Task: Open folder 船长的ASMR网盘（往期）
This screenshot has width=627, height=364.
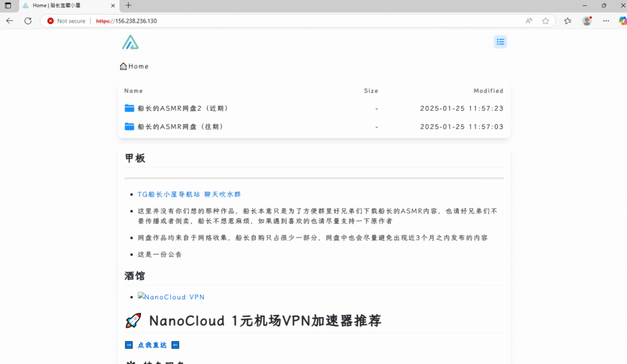Action: click(x=180, y=127)
